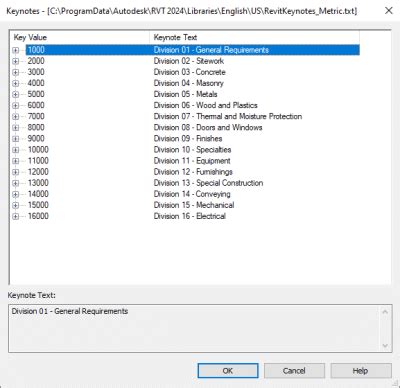The width and height of the screenshot is (400, 388).
Task: Expand the 10000 Specialties tree node
Action: point(15,150)
